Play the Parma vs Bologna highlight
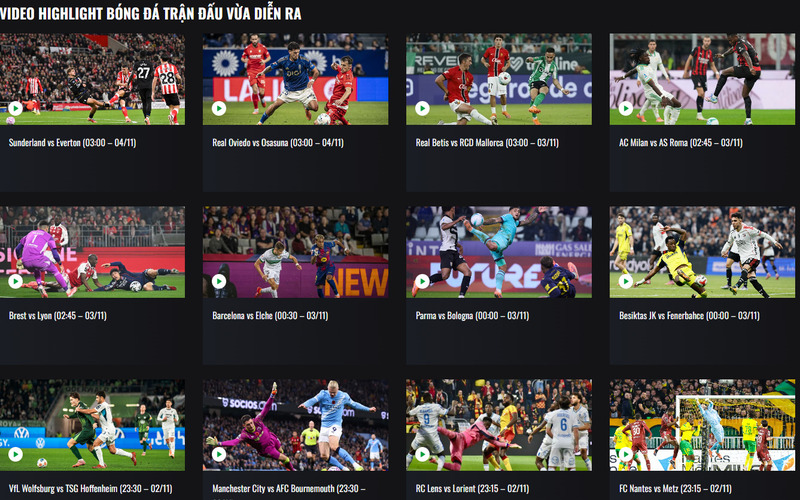The height and width of the screenshot is (500, 800). coord(422,281)
